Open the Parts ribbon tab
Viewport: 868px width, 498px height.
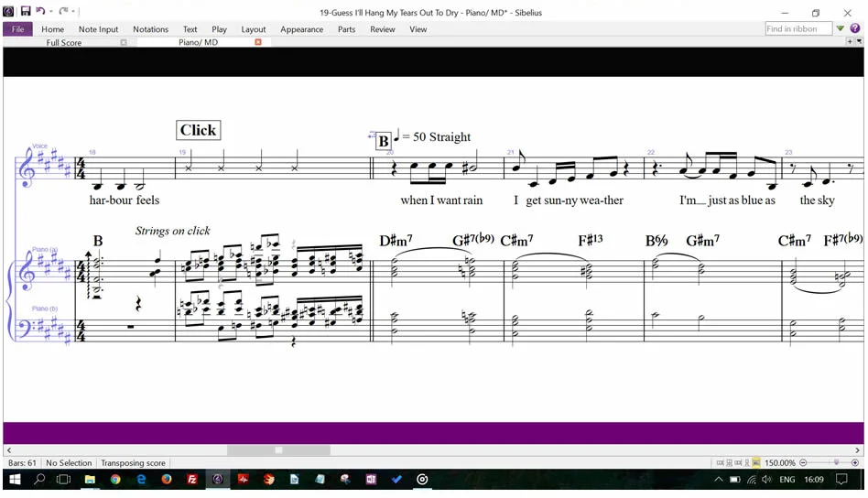[x=346, y=29]
